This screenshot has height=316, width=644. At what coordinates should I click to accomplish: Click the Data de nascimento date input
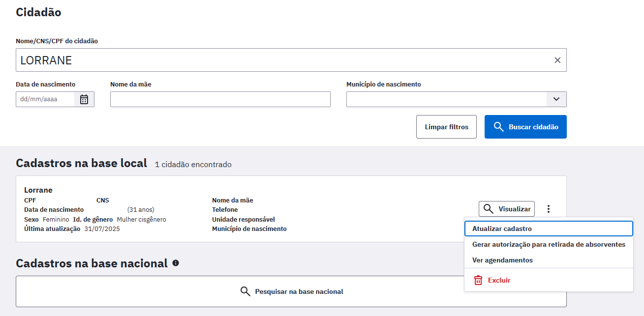pyautogui.click(x=45, y=99)
